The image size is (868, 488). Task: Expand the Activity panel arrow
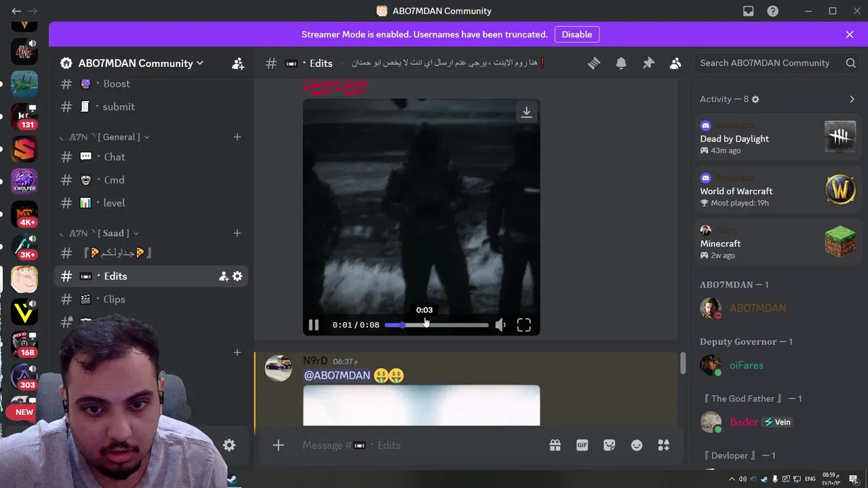pyautogui.click(x=852, y=99)
